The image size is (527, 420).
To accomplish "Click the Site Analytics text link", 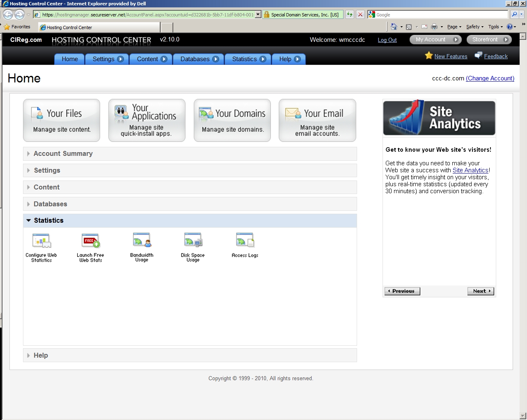I will [470, 170].
